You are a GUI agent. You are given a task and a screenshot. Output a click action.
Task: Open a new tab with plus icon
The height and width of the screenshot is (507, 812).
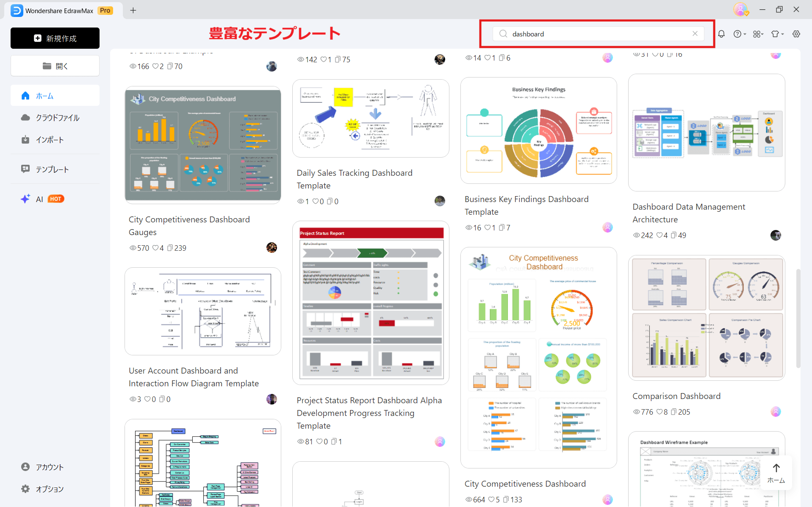click(133, 10)
